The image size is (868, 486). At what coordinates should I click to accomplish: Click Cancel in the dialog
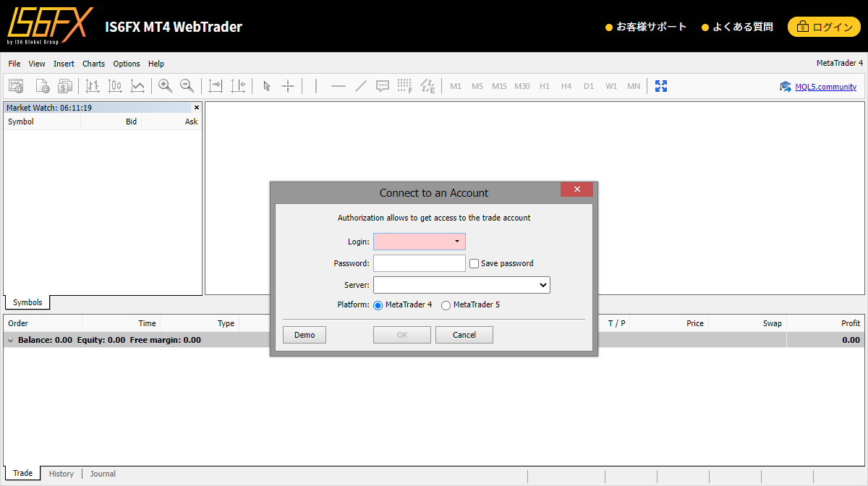pyautogui.click(x=464, y=335)
